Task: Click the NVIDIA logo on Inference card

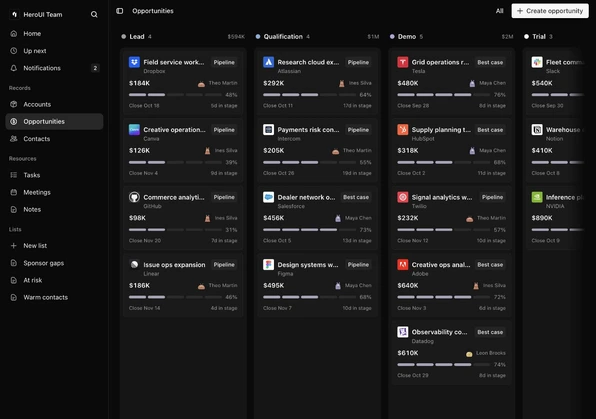Action: (537, 197)
